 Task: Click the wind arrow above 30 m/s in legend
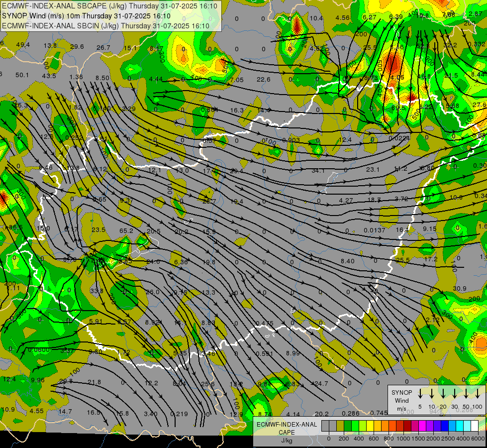point(454,394)
